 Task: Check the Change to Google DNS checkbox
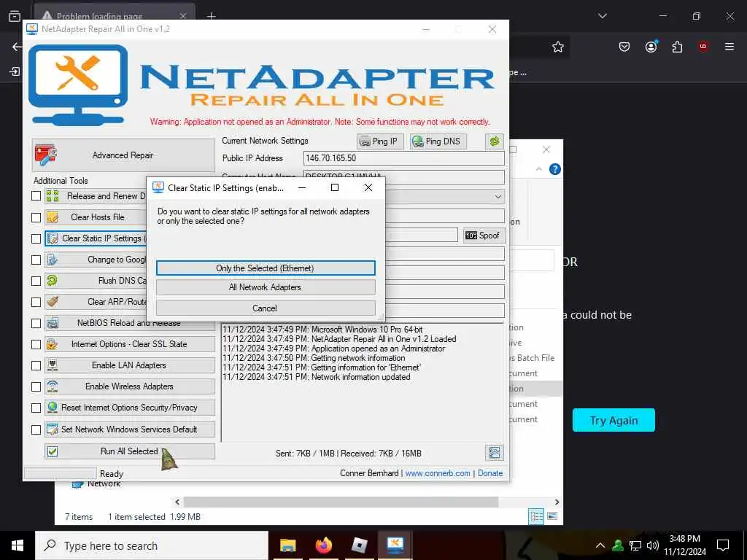click(x=36, y=260)
